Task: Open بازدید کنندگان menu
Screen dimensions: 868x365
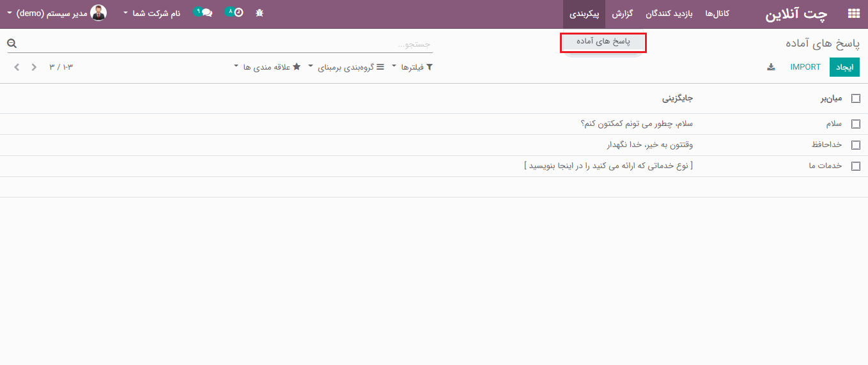Action: point(669,13)
